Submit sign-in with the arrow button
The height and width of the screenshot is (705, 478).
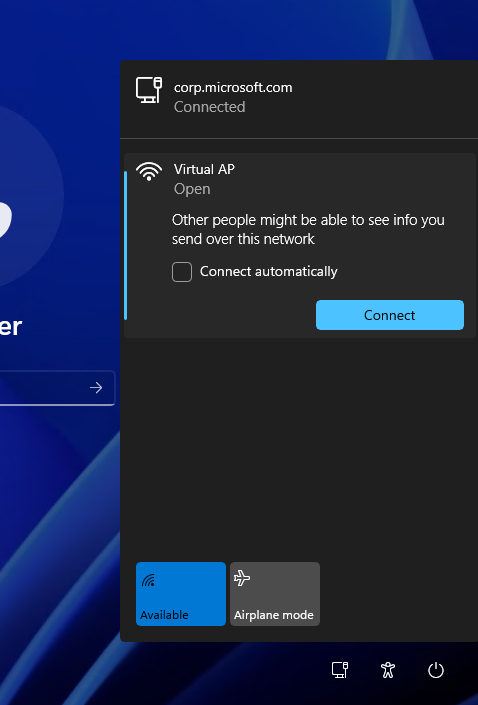(96, 388)
